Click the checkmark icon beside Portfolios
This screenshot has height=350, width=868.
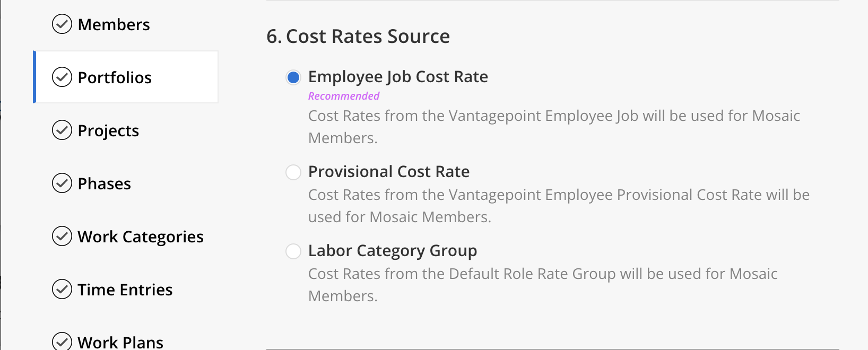[x=62, y=77]
